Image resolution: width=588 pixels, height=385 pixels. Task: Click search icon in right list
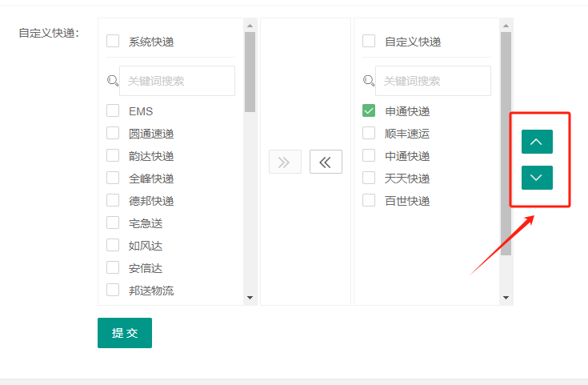click(x=368, y=80)
